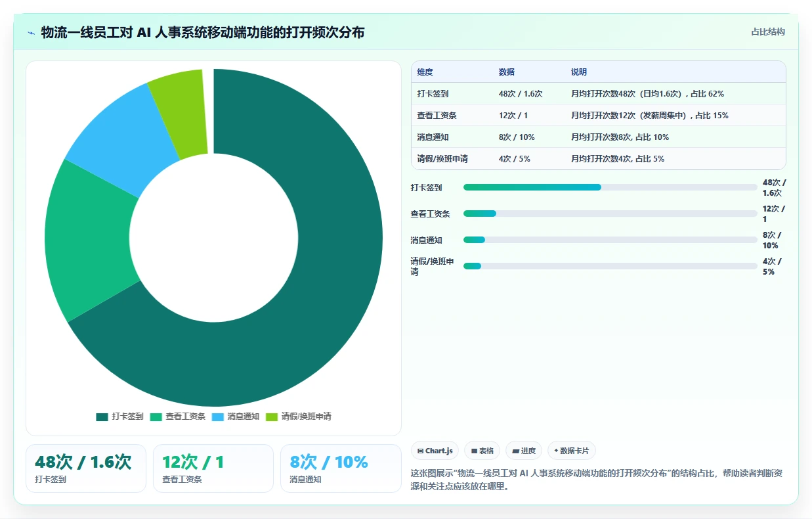The height and width of the screenshot is (519, 812).
Task: Click the description 月均打开次数8次, 占比 10%
Action: tap(620, 137)
